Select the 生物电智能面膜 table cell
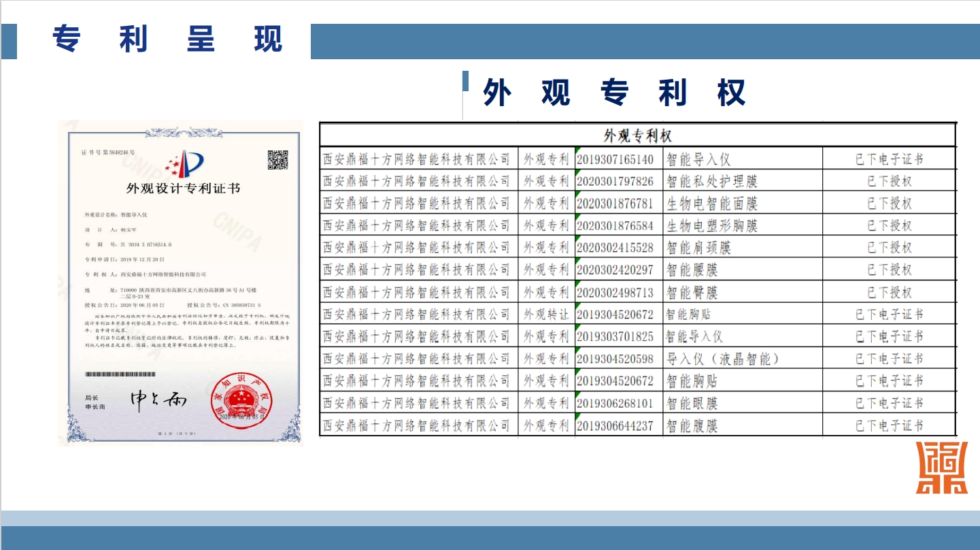Viewport: 980px width, 550px height. click(711, 204)
